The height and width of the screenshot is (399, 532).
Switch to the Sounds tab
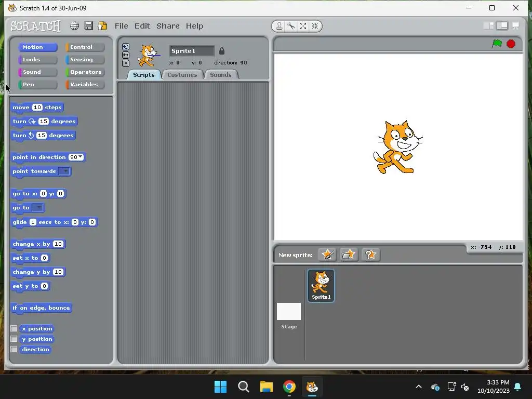[220, 75]
